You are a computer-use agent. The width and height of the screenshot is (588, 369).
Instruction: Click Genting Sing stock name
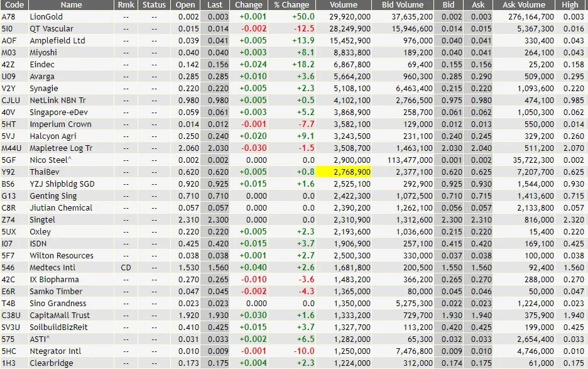(x=53, y=196)
